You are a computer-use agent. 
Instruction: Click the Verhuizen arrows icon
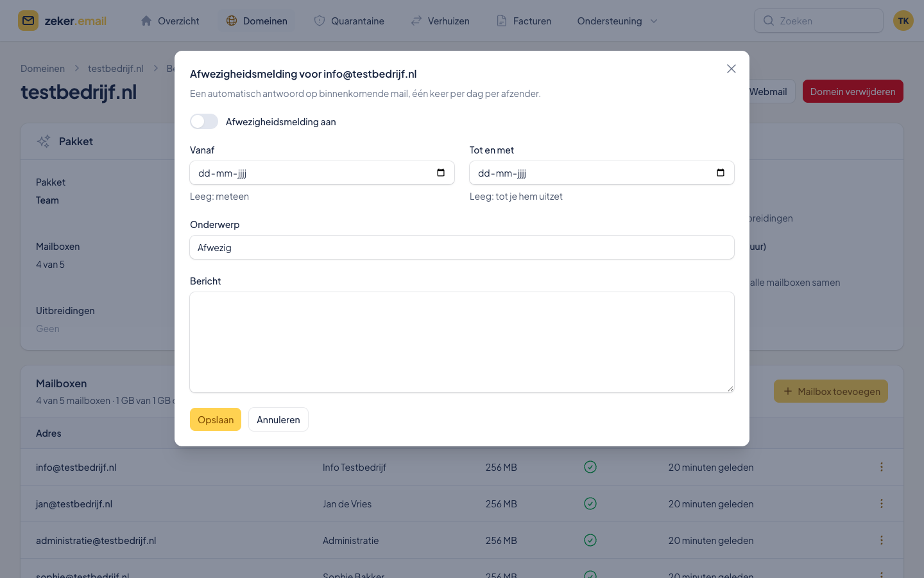[416, 21]
